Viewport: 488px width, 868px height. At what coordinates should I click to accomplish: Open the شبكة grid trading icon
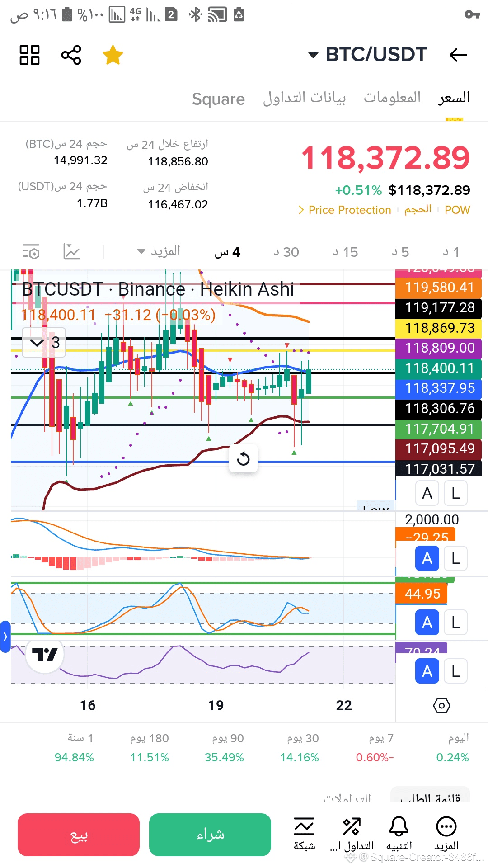(x=304, y=834)
